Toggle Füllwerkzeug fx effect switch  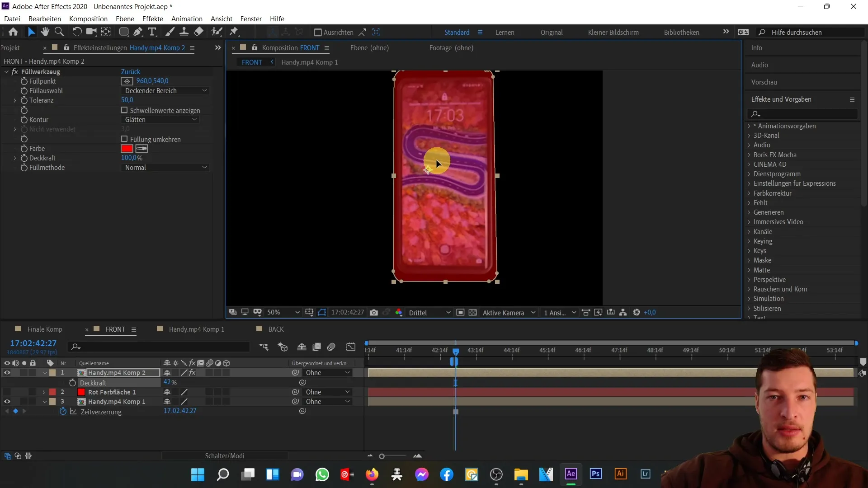click(x=15, y=72)
